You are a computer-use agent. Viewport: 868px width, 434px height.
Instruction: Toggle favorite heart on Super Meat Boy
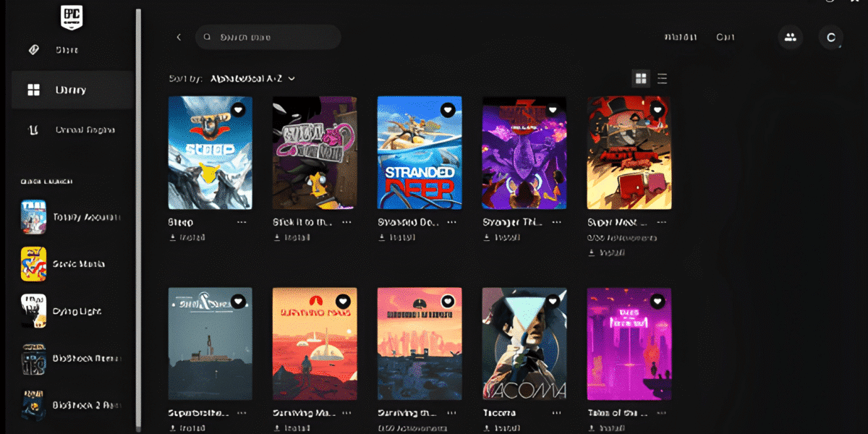point(658,110)
